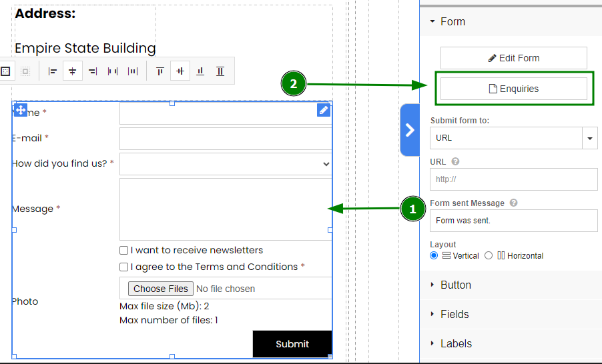Align left edges toolbar icon
This screenshot has height=364, width=602.
53,71
